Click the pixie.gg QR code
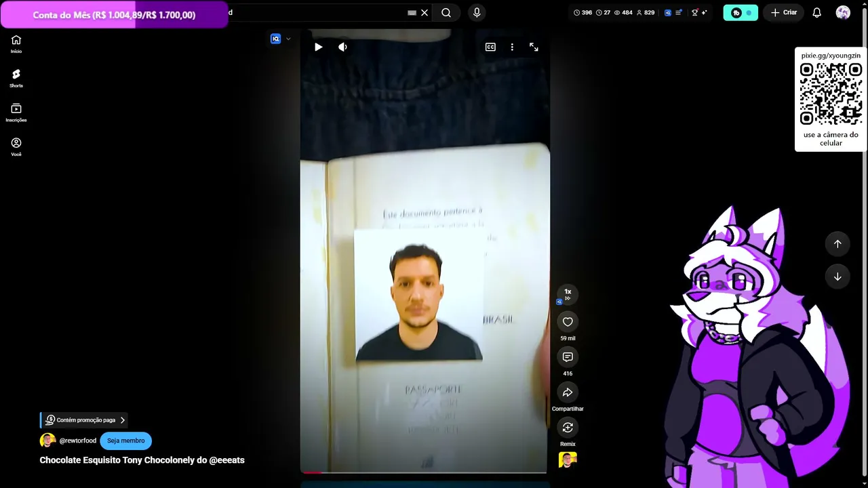Viewport: 868px width, 488px height. pos(831,94)
